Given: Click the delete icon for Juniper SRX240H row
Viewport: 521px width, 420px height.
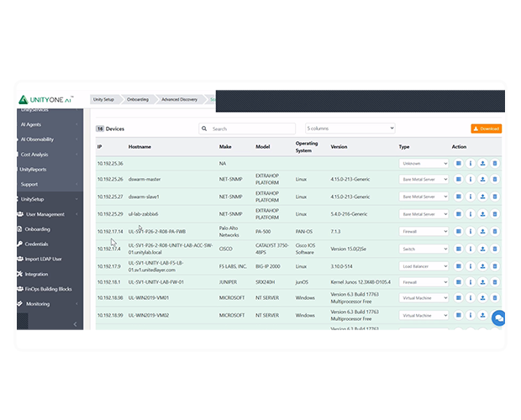Looking at the screenshot, I should [494, 282].
